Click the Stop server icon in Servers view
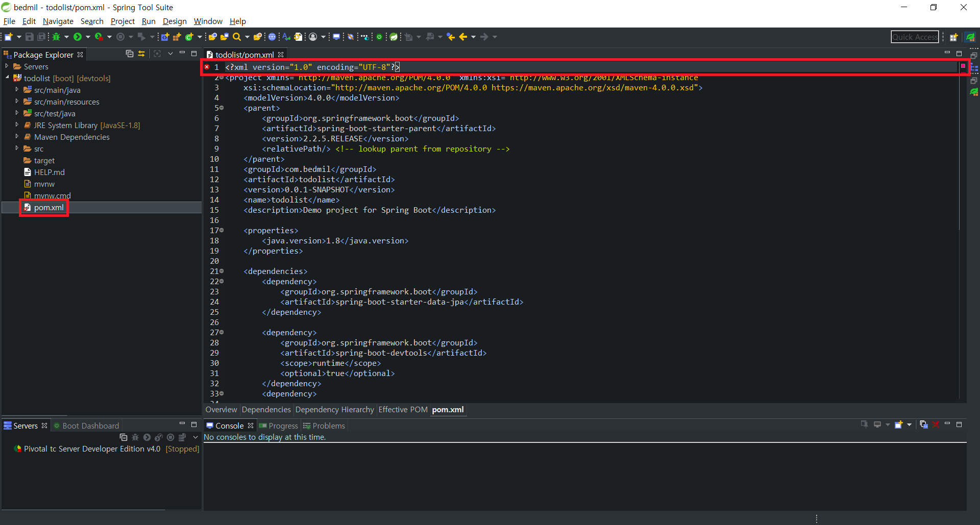 (x=170, y=437)
